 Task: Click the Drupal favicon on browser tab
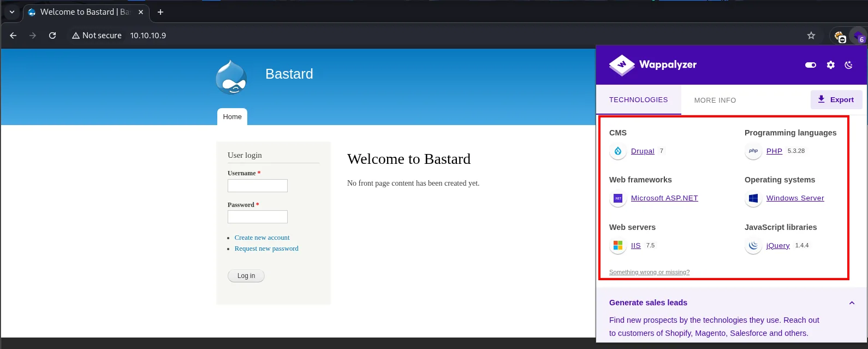pos(32,12)
